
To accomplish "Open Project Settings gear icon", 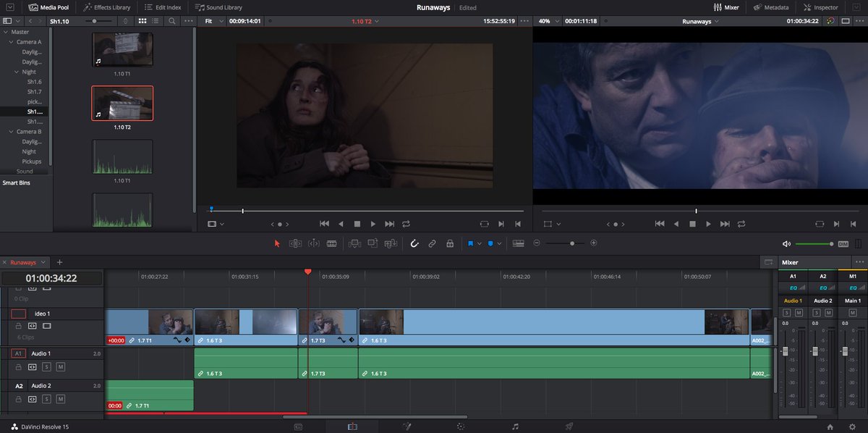I will tap(851, 426).
